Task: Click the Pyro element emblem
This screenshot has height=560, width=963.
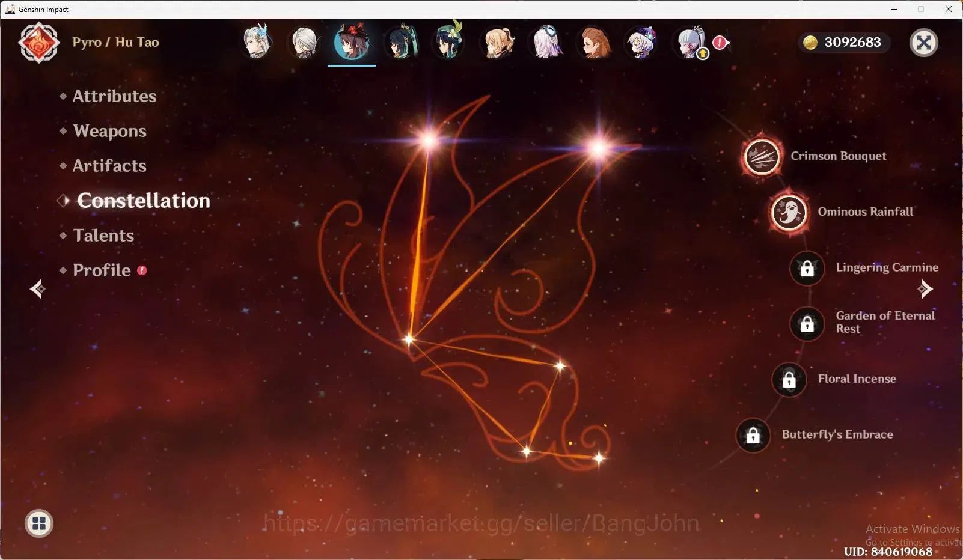Action: pos(39,43)
